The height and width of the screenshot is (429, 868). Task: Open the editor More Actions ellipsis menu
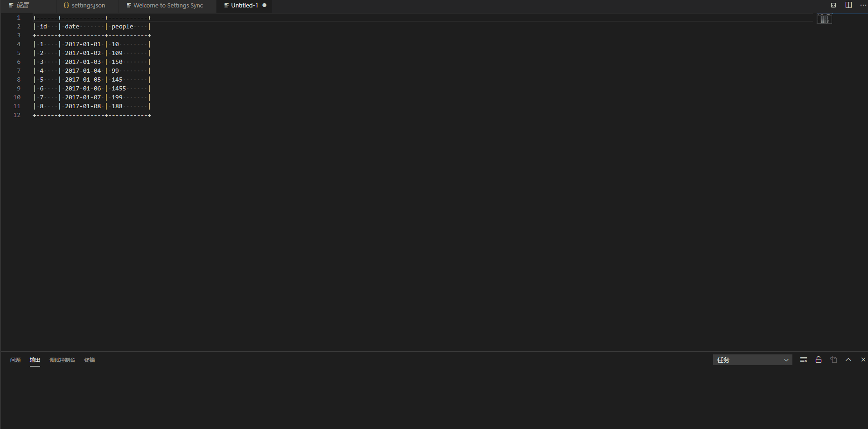[863, 5]
